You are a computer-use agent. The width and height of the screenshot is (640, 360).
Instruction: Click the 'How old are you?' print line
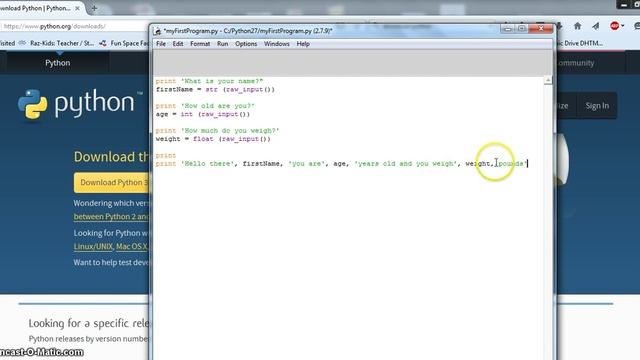click(205, 106)
